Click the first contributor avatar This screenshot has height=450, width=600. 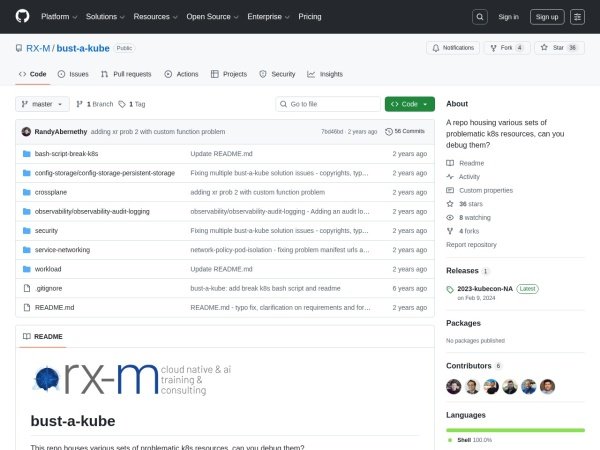point(453,386)
